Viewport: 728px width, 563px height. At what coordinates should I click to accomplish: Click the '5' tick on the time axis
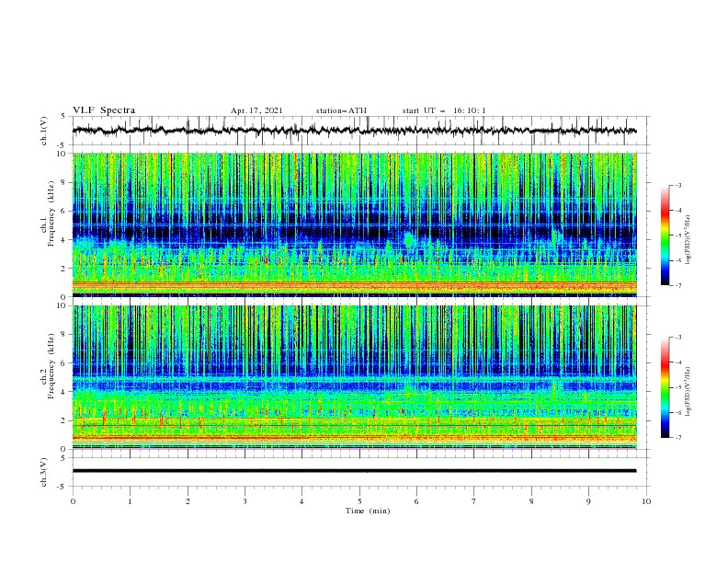359,501
